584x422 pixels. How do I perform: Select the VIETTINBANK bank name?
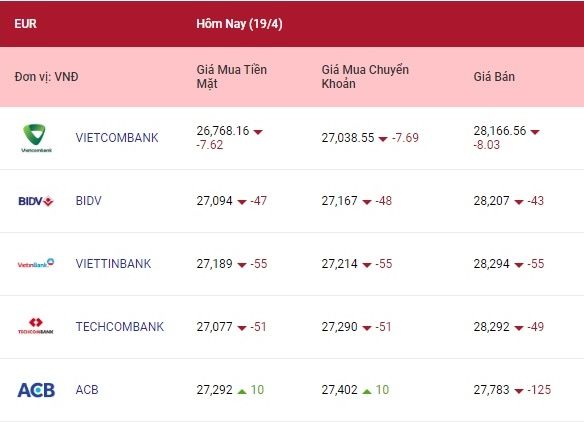point(113,264)
